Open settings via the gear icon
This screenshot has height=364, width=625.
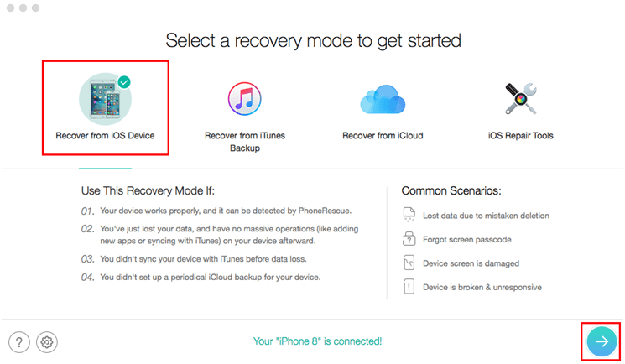click(47, 342)
